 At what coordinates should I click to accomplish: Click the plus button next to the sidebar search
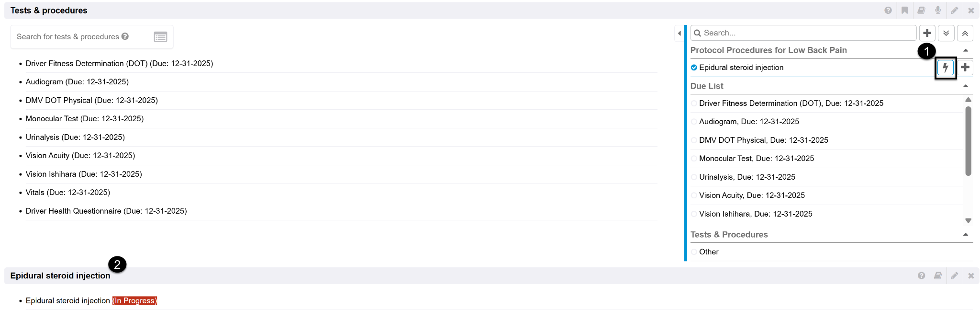(x=927, y=33)
